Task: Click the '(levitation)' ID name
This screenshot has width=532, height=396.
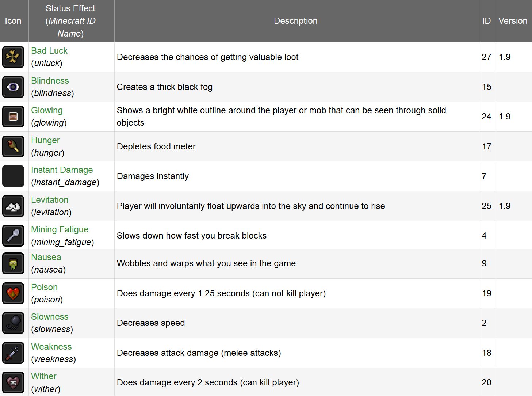Action: point(51,212)
